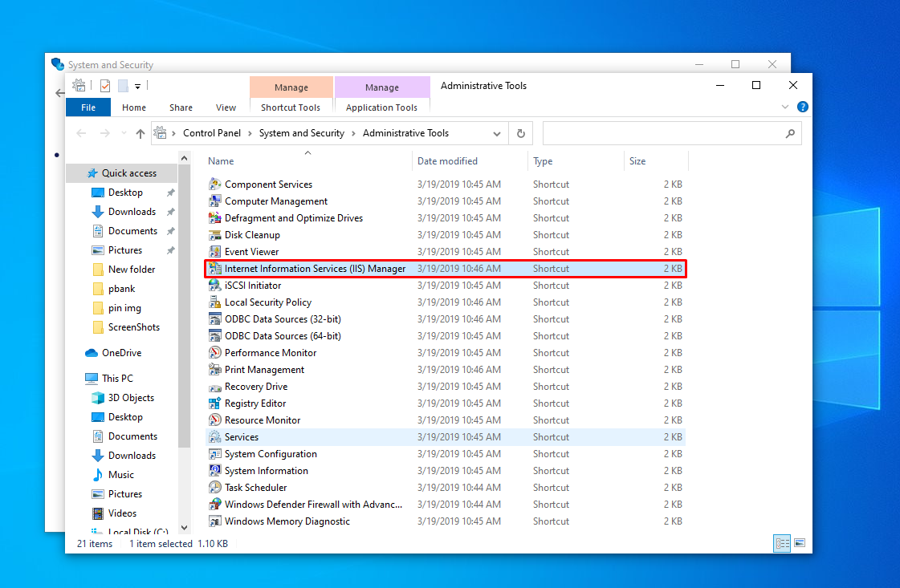Click the Disk Cleanup icon

pos(214,235)
